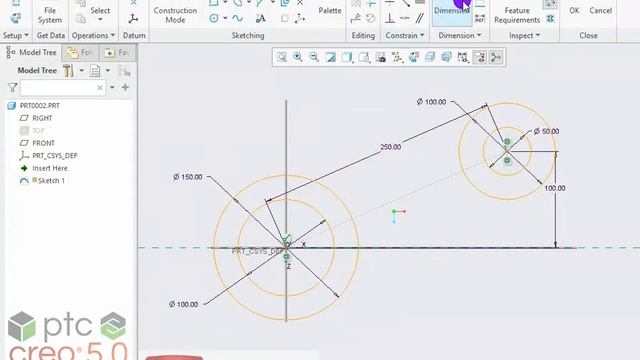Apply the Parallel constraint

420,18
